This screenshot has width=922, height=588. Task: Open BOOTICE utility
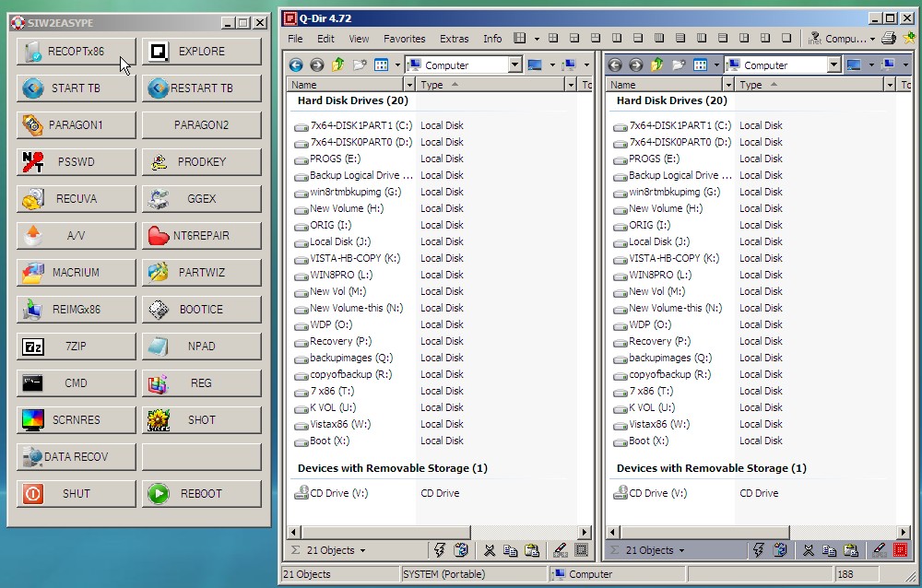point(202,310)
